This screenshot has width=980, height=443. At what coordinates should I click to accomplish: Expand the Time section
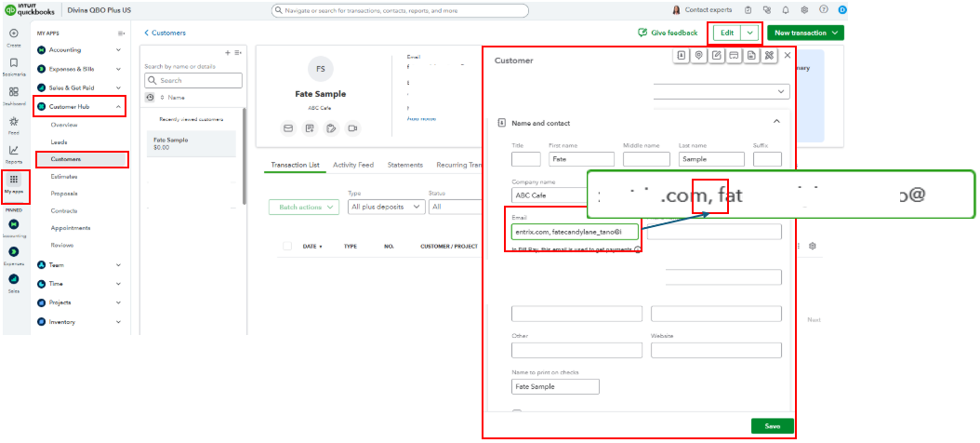point(119,284)
